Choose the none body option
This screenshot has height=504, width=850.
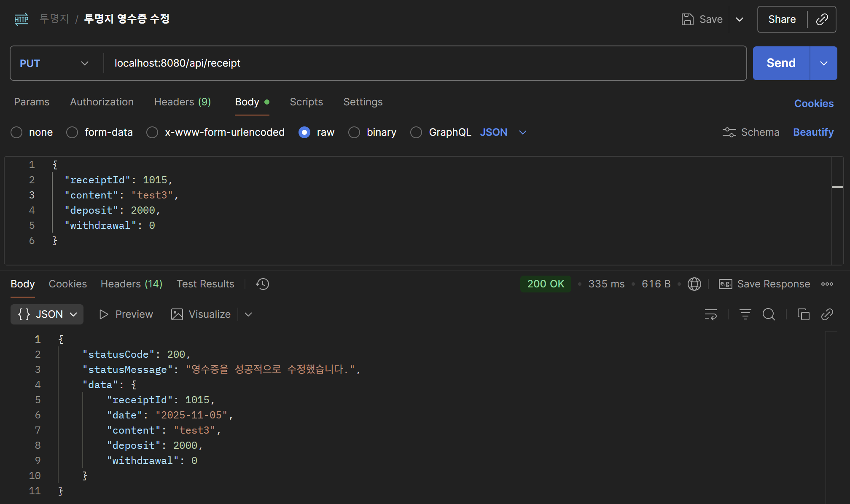click(17, 132)
